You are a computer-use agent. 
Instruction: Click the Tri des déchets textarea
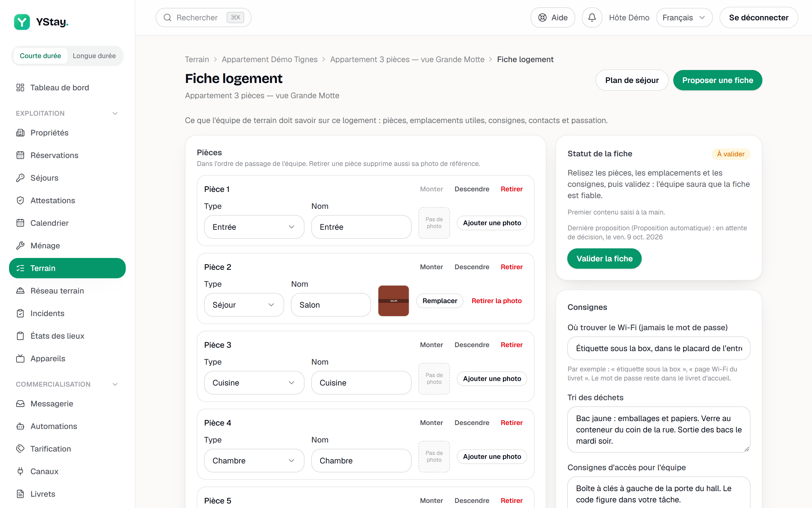659,430
